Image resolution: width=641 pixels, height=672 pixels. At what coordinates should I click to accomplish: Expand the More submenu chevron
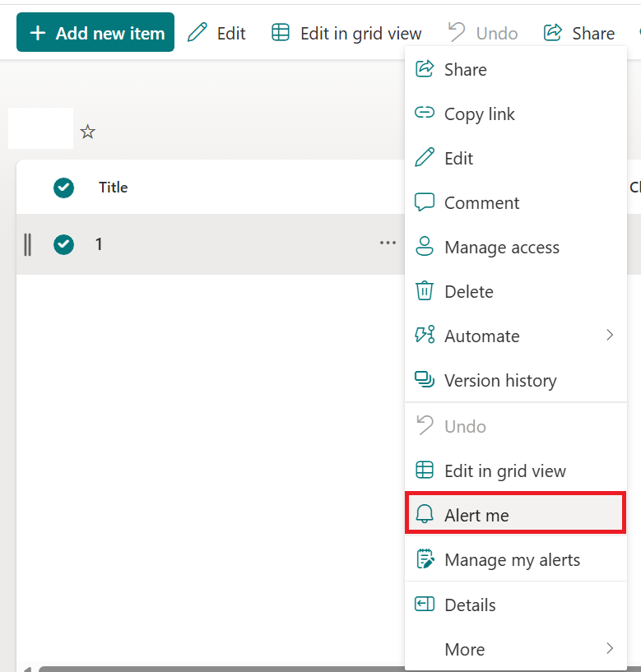pyautogui.click(x=610, y=648)
